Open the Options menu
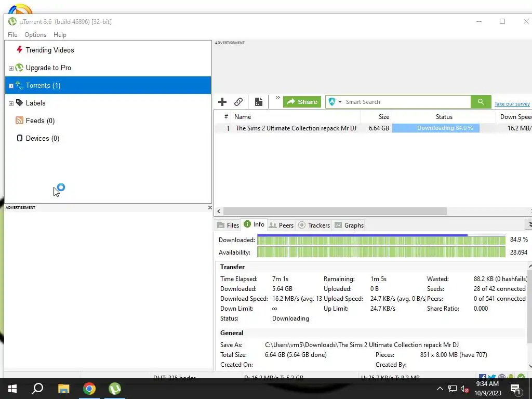532x399 pixels. pos(35,35)
